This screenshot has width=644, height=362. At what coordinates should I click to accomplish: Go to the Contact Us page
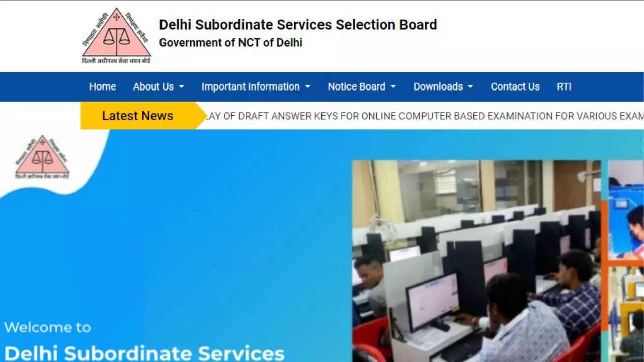(x=515, y=86)
